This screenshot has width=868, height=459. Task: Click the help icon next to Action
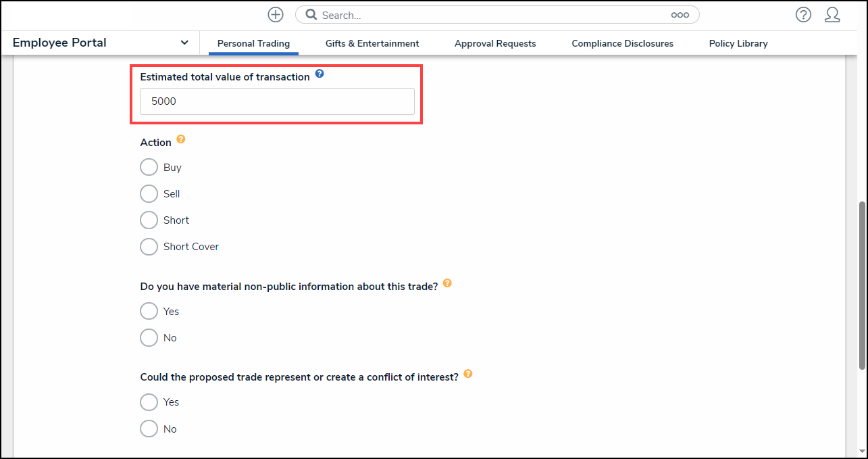click(180, 140)
